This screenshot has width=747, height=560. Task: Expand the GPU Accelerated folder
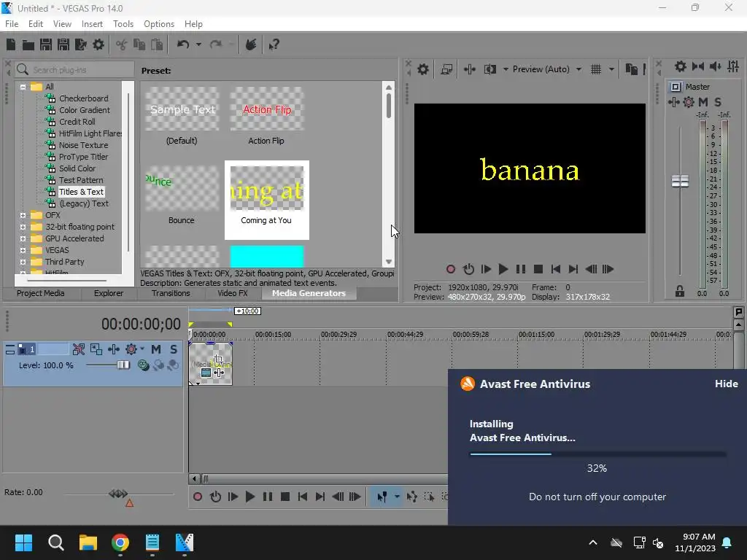tap(23, 238)
